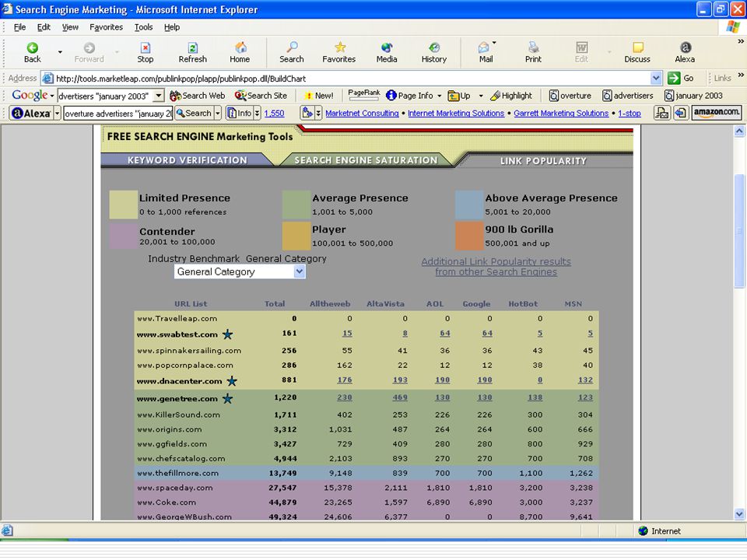Screen dimensions: 747x560
Task: Click the Limited Presence color swatch
Action: 124,205
